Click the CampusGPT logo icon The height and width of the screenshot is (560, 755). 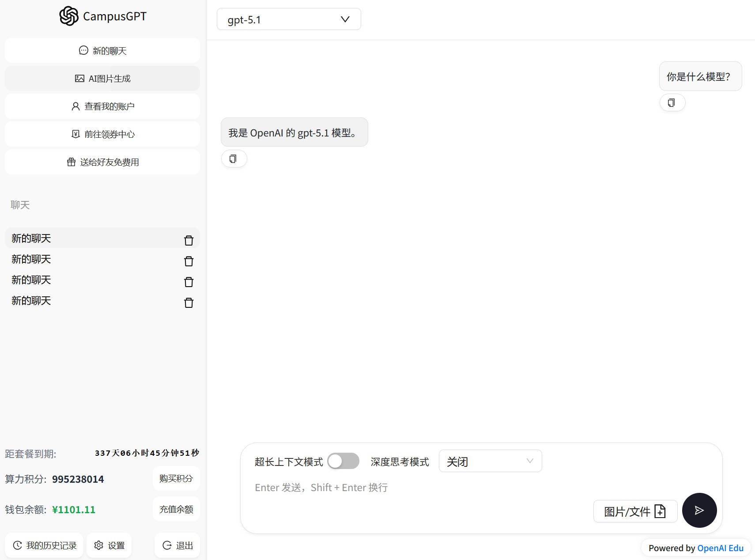[69, 16]
